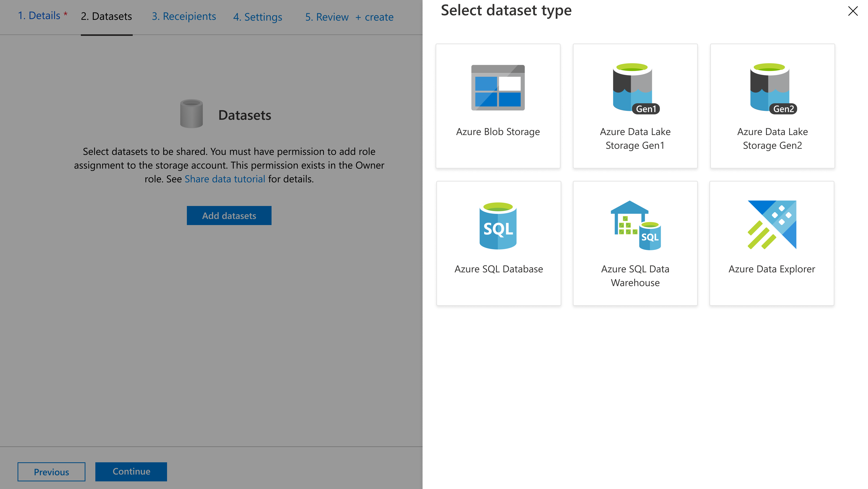Click the Azure Data Explorer label text

click(772, 269)
